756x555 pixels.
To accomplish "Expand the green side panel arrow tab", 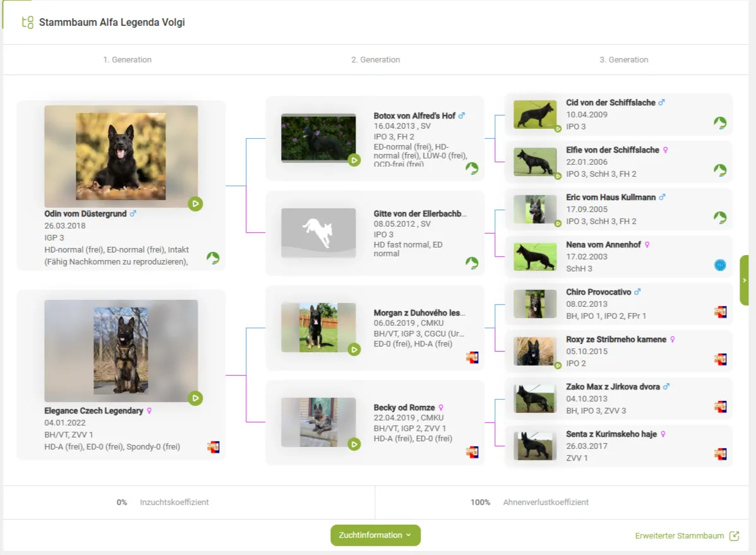I will [744, 280].
